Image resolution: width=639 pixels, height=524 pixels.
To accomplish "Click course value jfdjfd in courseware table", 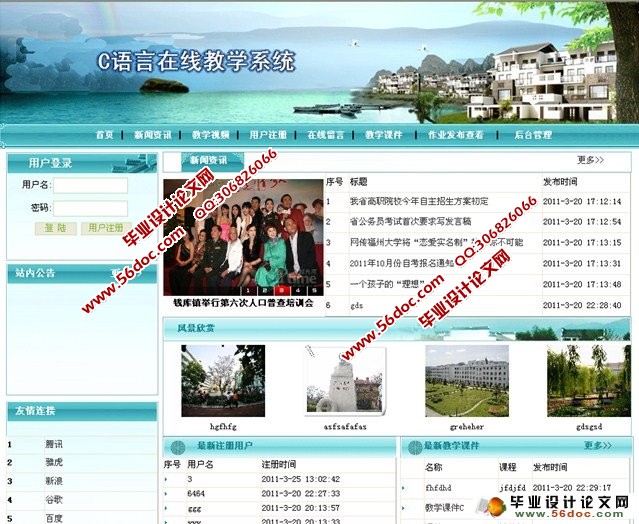I will click(x=513, y=487).
